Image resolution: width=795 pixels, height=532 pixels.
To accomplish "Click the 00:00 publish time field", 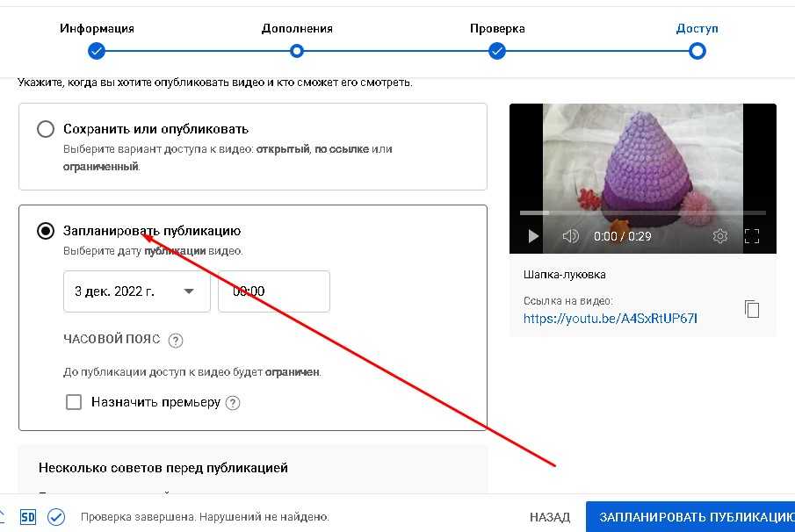I will (273, 291).
